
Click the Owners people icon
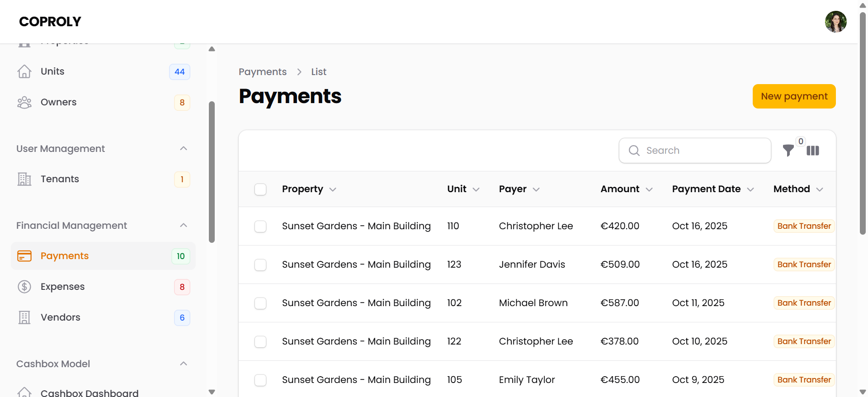[24, 103]
